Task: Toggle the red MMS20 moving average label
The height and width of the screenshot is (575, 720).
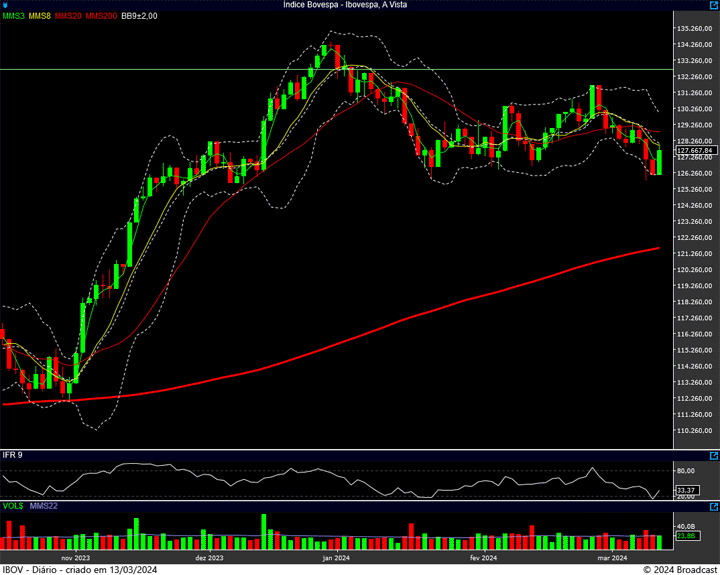Action: 68,16
